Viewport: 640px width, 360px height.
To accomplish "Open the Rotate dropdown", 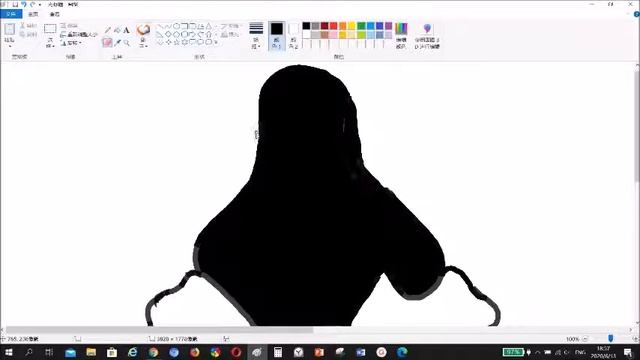I will coord(71,43).
